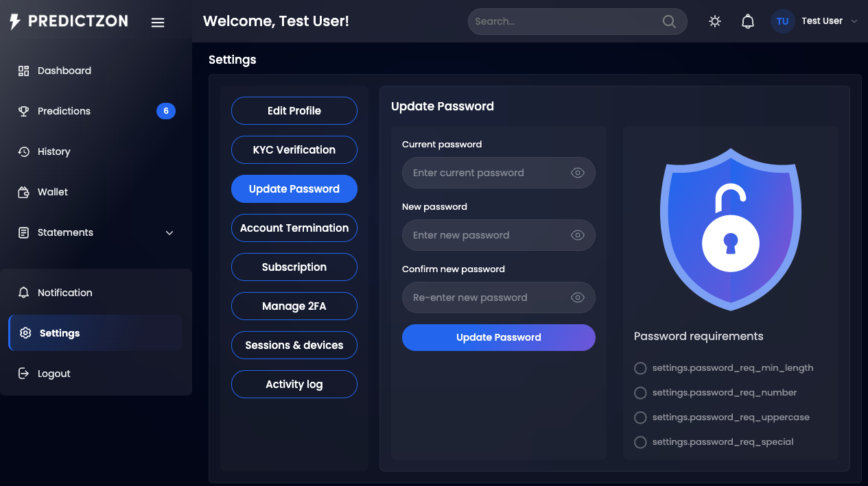
Task: Click the Password requirements heading
Action: [699, 337]
